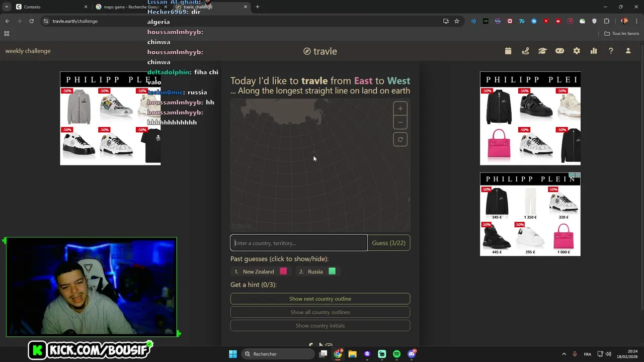Open the question mark help icon

pyautogui.click(x=611, y=51)
